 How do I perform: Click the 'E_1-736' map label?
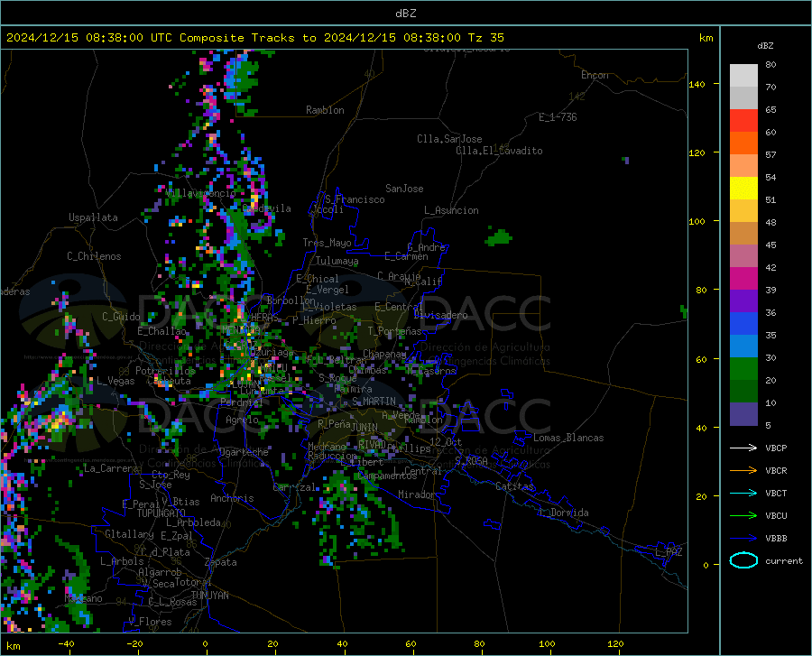558,117
